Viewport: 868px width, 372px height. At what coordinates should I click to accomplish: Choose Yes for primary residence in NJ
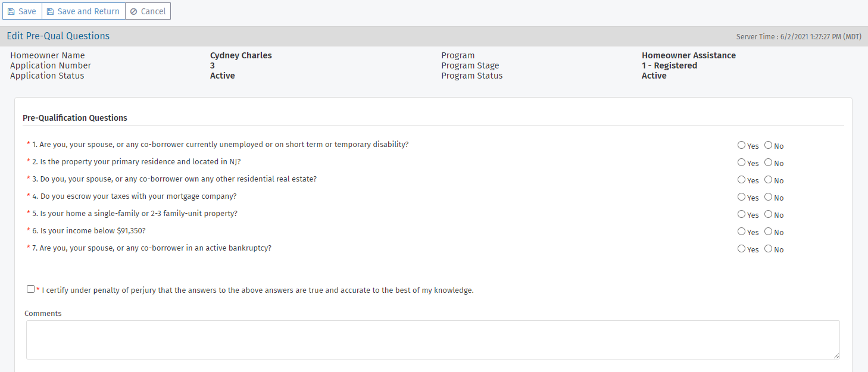coord(741,162)
